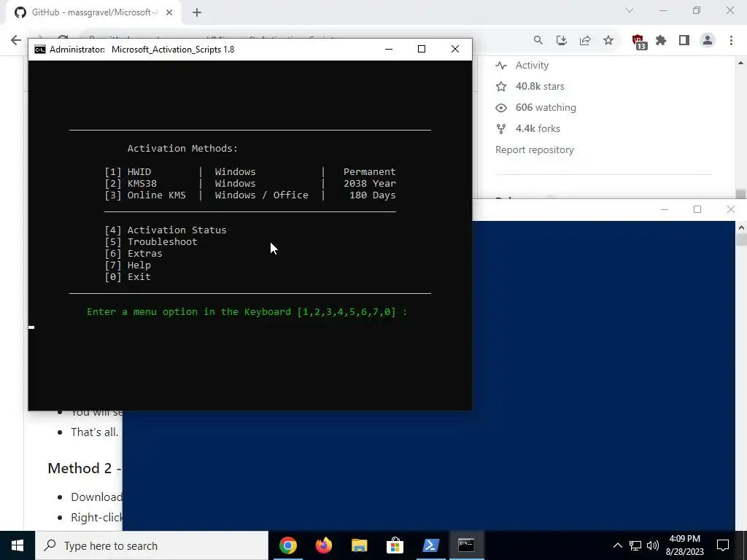
Task: Minimize the Microsoft_Activation_Scripts window
Action: click(389, 49)
